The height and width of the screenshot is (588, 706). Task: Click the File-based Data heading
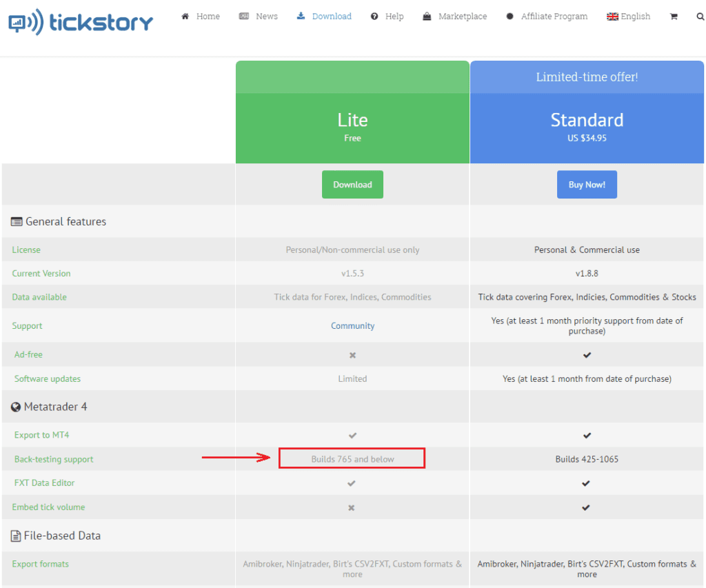click(x=62, y=536)
